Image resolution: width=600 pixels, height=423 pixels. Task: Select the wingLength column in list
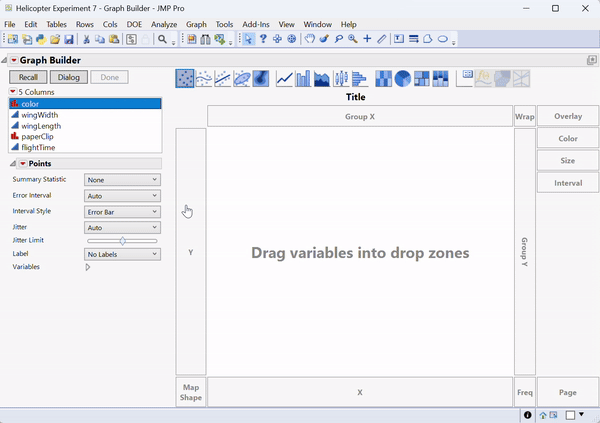(39, 126)
